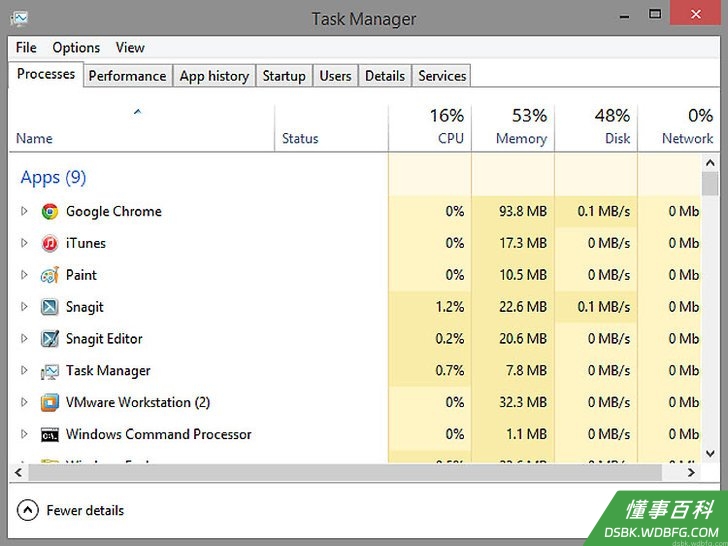728x546 pixels.
Task: Switch to the Performance tab
Action: (127, 76)
